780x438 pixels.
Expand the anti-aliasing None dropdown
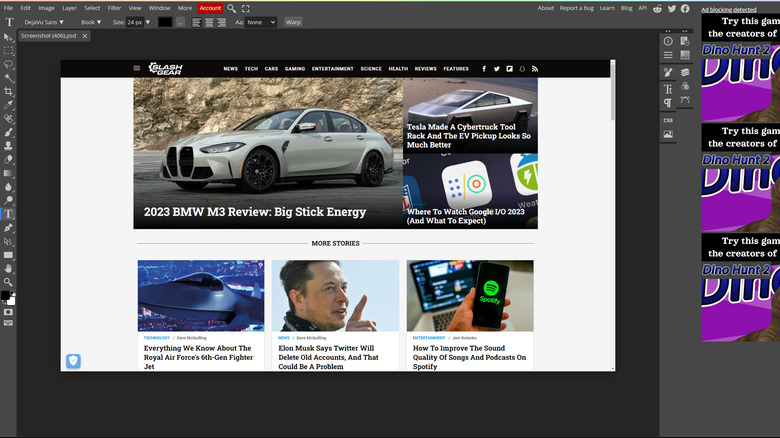pyautogui.click(x=260, y=21)
